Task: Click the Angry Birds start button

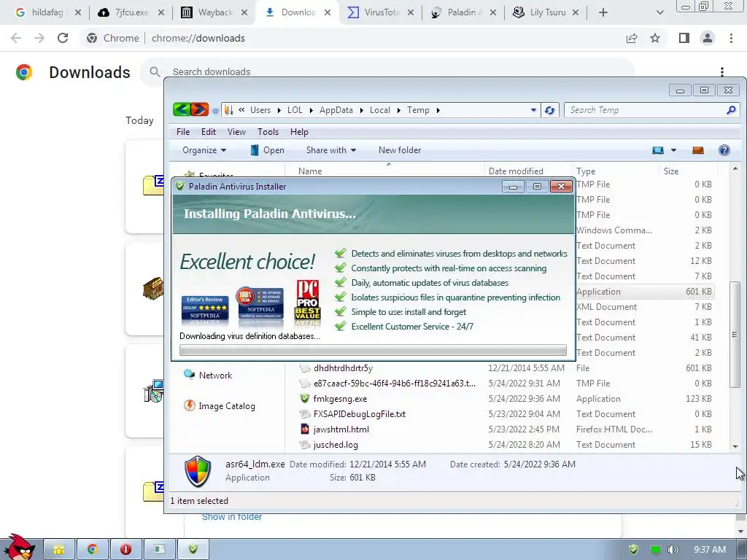Action: pyautogui.click(x=19, y=547)
